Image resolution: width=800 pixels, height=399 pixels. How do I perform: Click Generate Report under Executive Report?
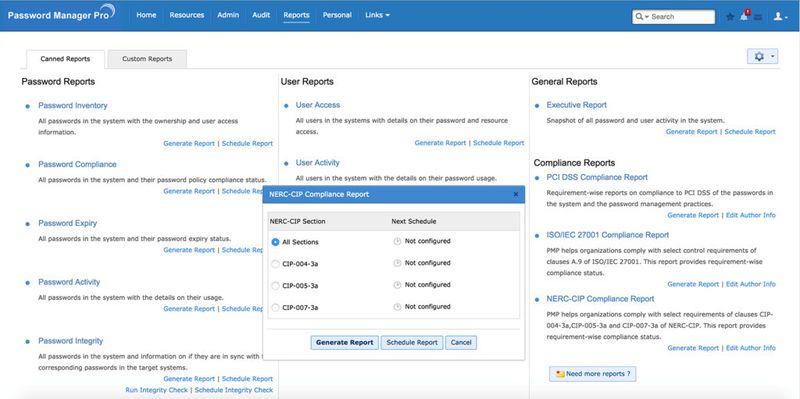[x=691, y=132]
